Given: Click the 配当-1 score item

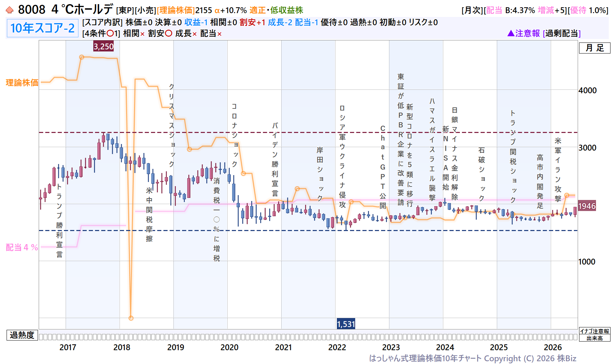Looking at the screenshot, I should click(306, 22).
